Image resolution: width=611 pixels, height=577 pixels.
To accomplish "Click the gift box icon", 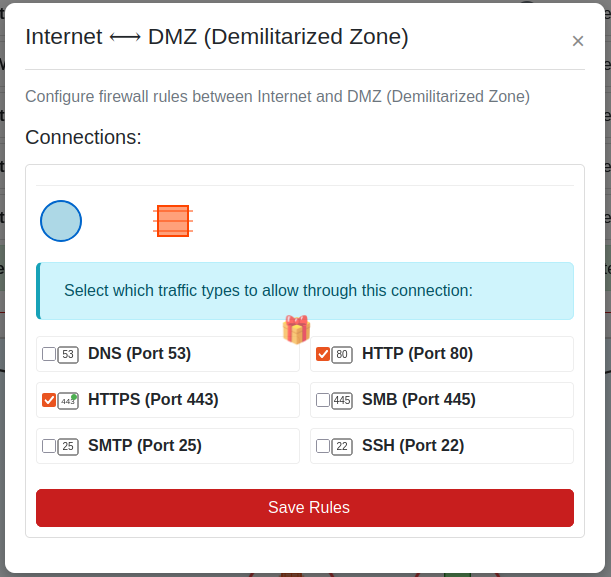I will (296, 329).
